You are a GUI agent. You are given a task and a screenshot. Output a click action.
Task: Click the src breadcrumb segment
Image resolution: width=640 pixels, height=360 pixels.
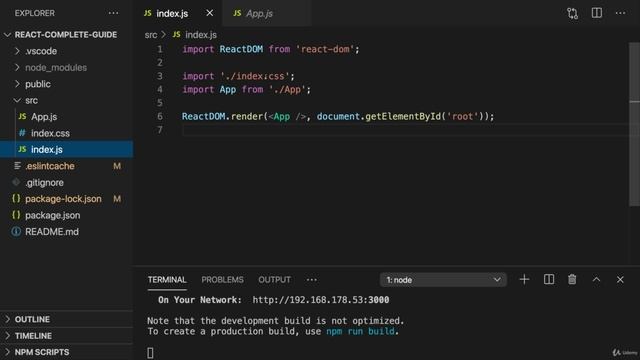click(x=151, y=35)
